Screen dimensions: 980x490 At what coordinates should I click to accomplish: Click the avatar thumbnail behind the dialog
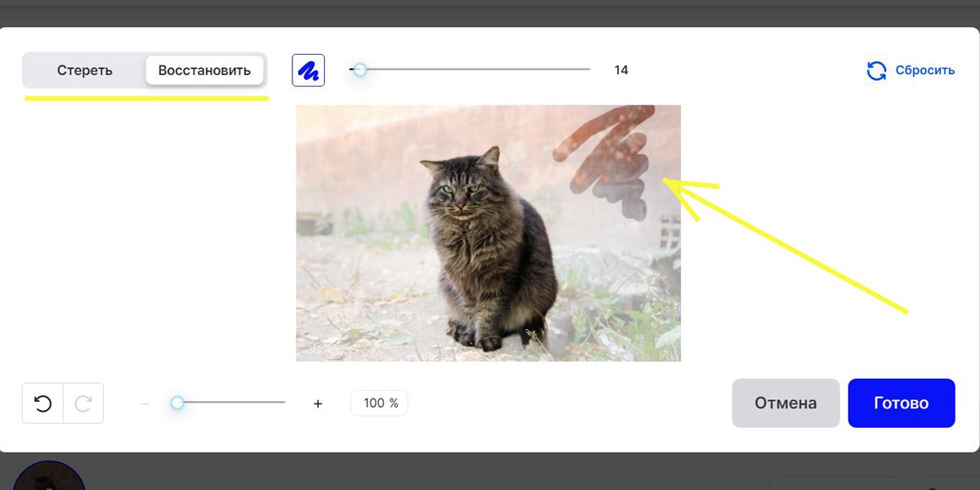49,476
